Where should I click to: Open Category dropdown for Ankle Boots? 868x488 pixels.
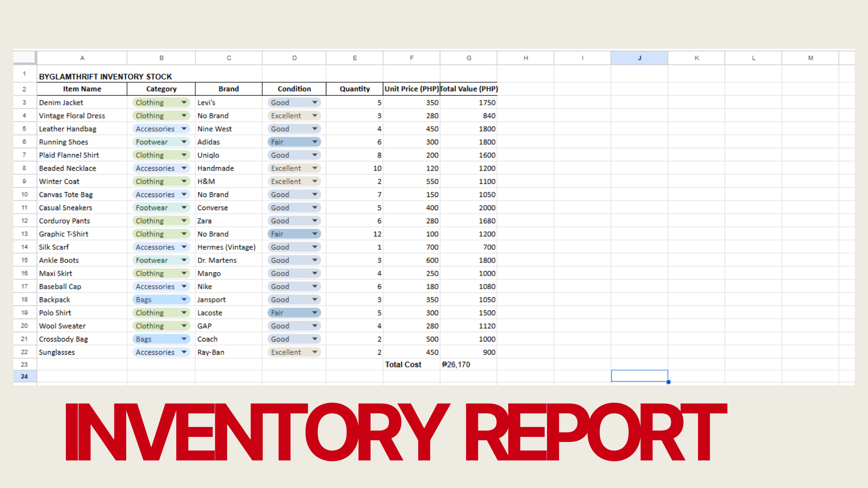pos(184,260)
